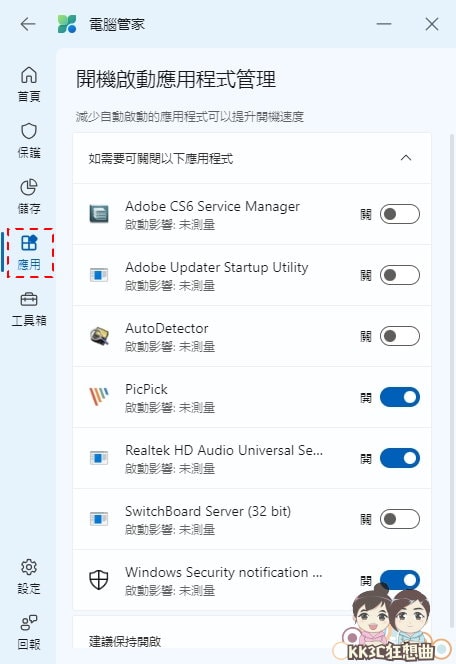Turn on AutoDetector startup toggle
The height and width of the screenshot is (664, 456).
click(x=400, y=336)
